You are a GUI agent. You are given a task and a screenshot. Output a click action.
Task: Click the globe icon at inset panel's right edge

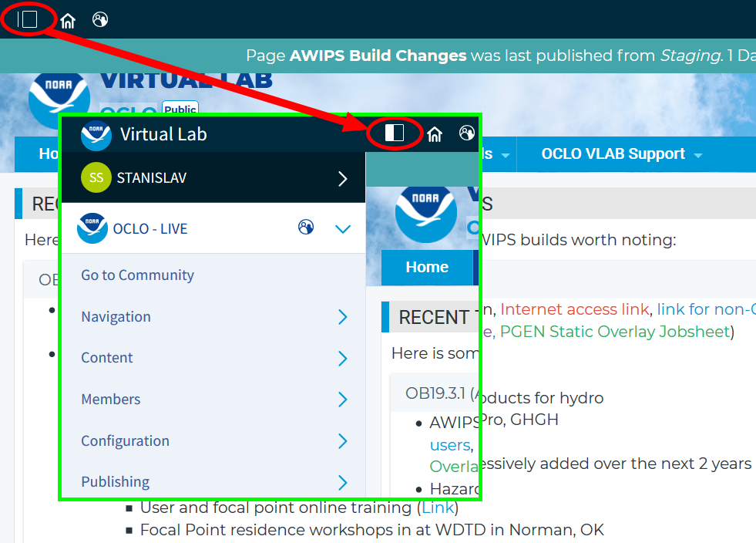[x=467, y=133]
